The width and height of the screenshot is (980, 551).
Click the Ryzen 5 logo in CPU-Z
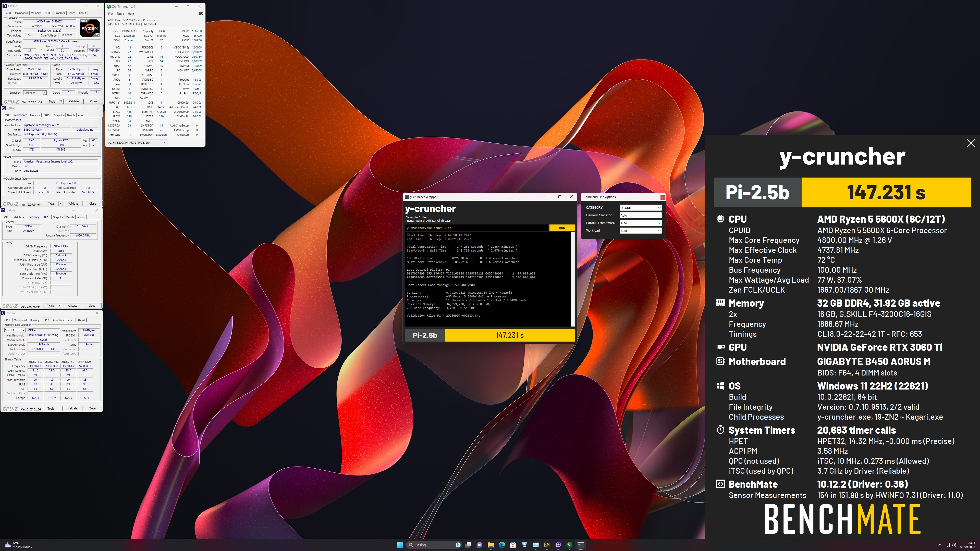point(90,28)
